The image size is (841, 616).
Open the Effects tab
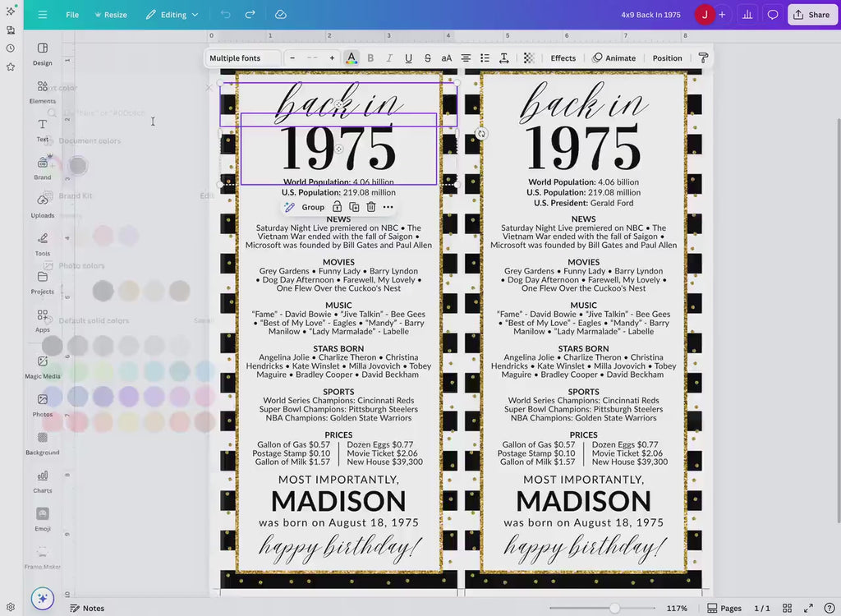point(563,58)
